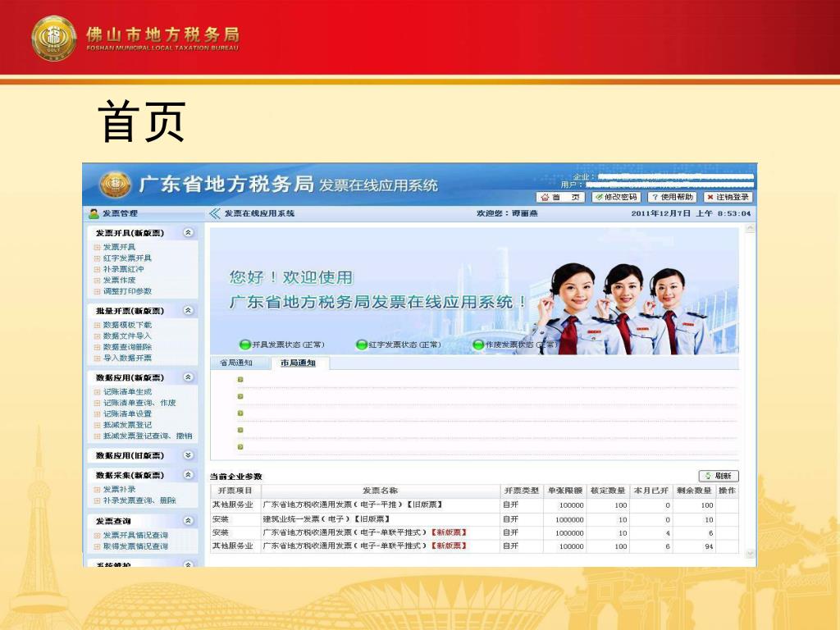Open 数据模板下载 link
This screenshot has width=840, height=630.
click(127, 325)
